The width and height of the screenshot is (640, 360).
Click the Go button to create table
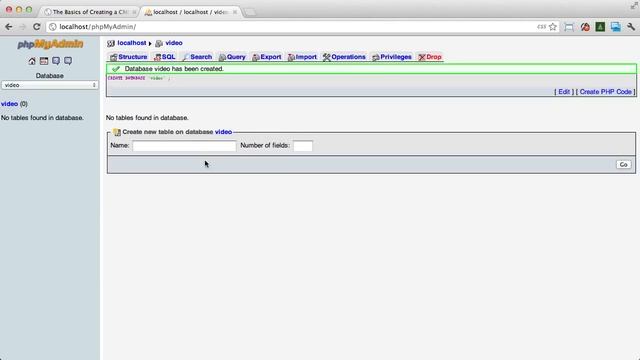tap(623, 164)
